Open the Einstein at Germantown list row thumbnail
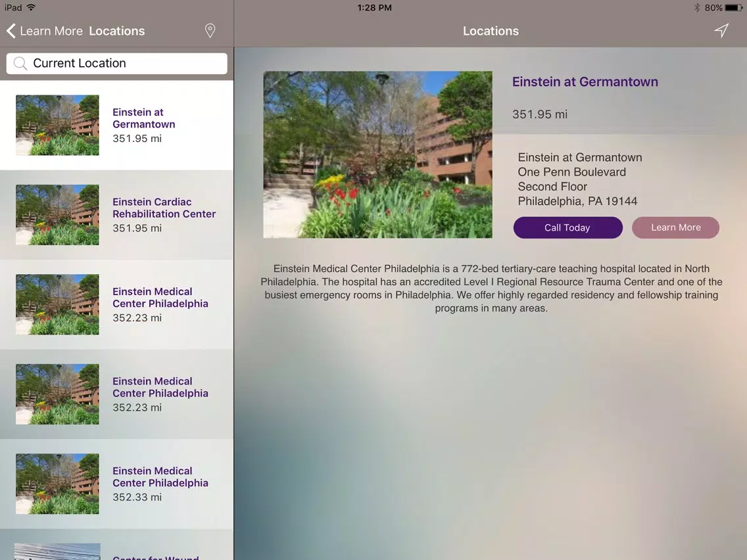747x560 pixels. pyautogui.click(x=57, y=125)
